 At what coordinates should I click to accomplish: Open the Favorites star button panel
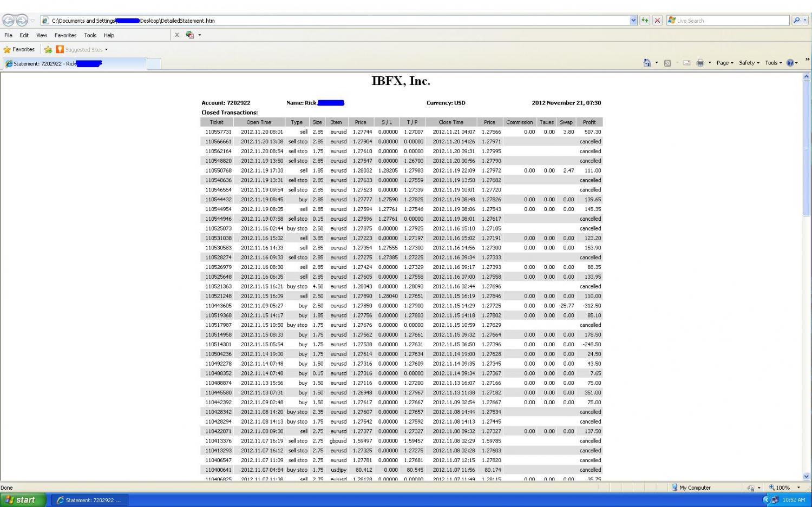click(x=19, y=49)
